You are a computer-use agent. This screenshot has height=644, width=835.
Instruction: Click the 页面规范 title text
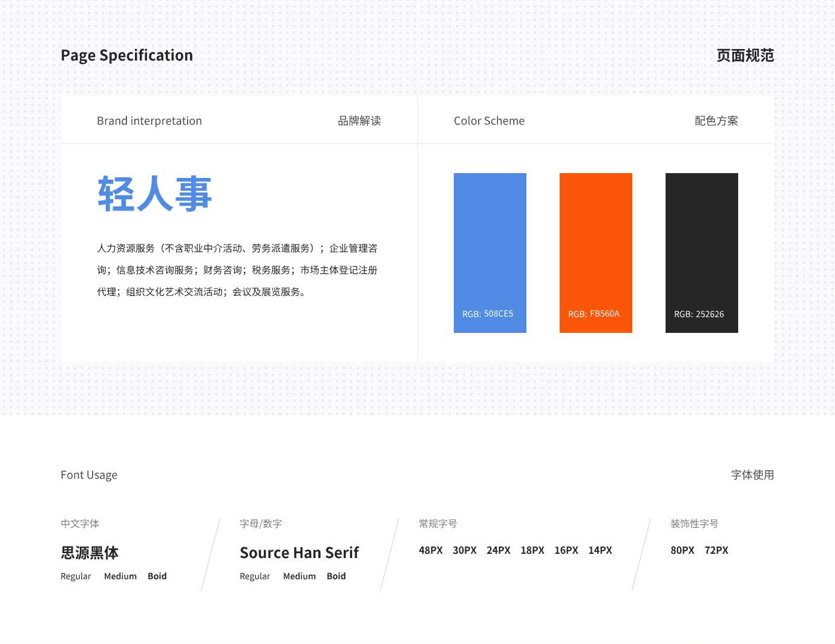click(x=745, y=56)
